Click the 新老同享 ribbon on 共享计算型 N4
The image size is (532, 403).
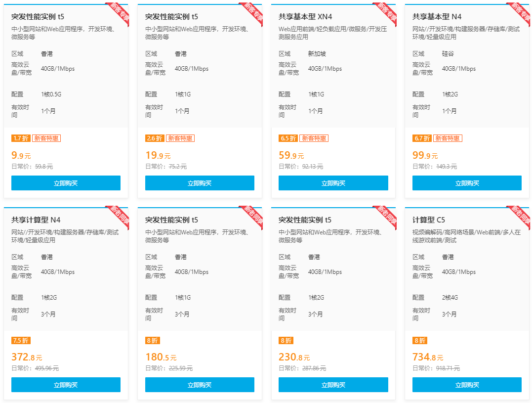[x=119, y=216]
